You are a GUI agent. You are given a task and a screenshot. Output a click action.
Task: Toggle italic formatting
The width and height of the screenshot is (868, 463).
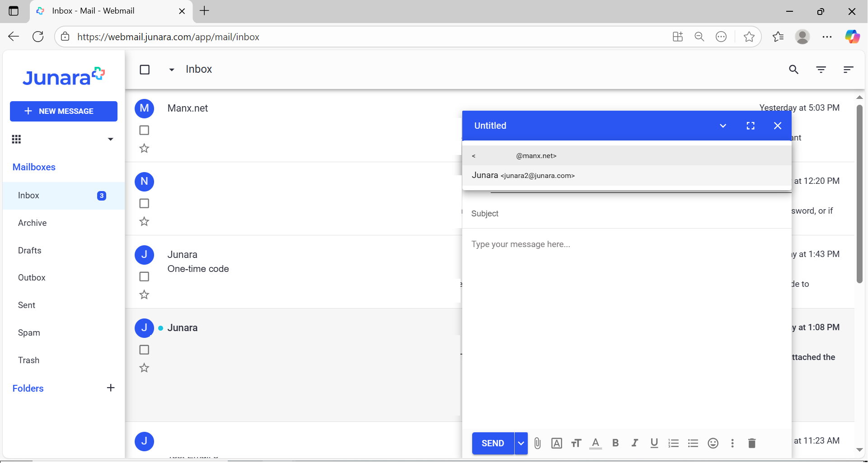[635, 443]
